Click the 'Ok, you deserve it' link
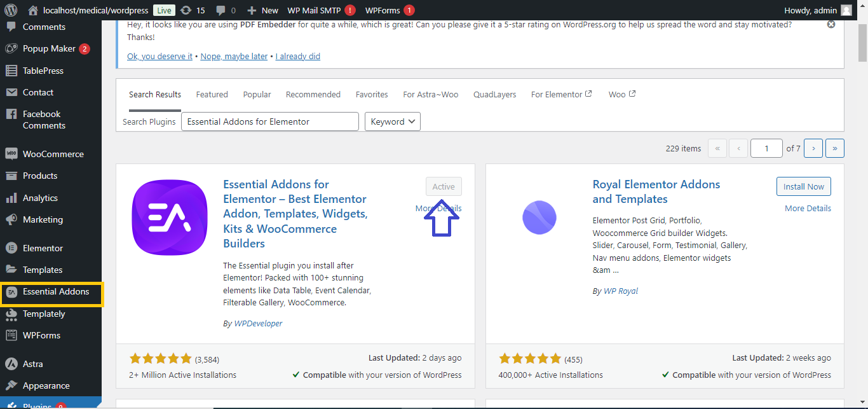 tap(159, 56)
